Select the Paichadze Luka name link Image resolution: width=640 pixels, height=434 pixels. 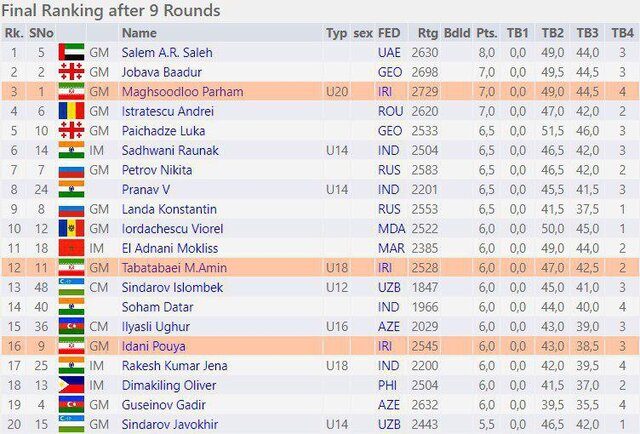tap(163, 131)
